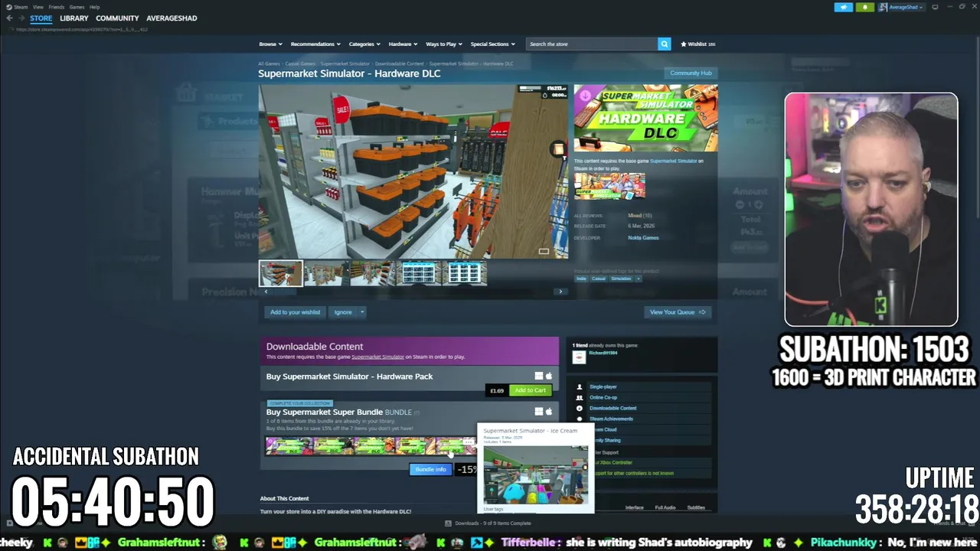
Task: Open the Friends menu
Action: pos(57,7)
